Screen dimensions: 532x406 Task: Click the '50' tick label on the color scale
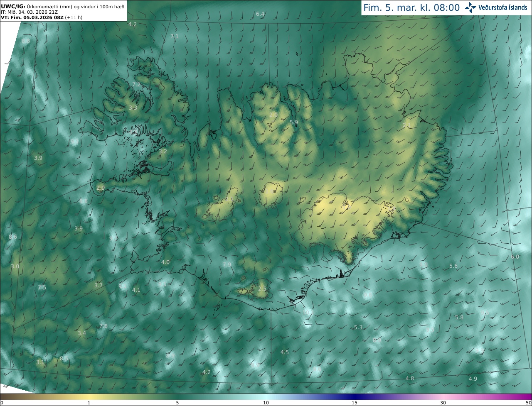coord(528,403)
